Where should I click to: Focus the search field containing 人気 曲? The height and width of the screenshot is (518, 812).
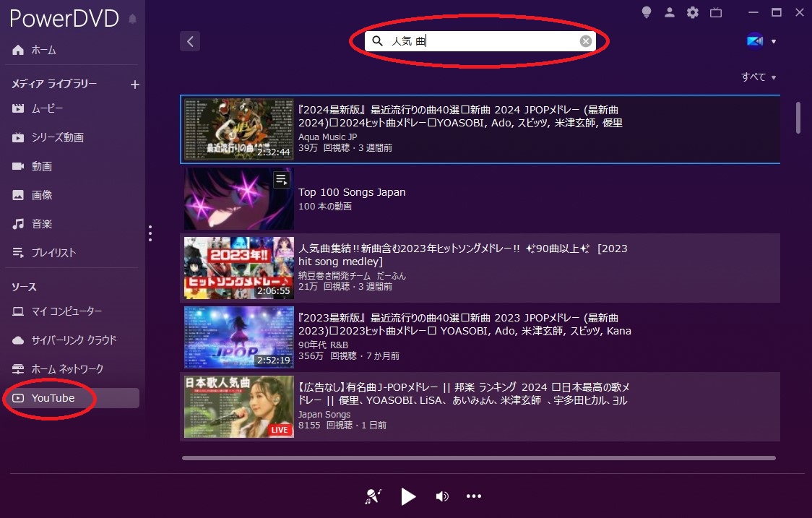(480, 41)
